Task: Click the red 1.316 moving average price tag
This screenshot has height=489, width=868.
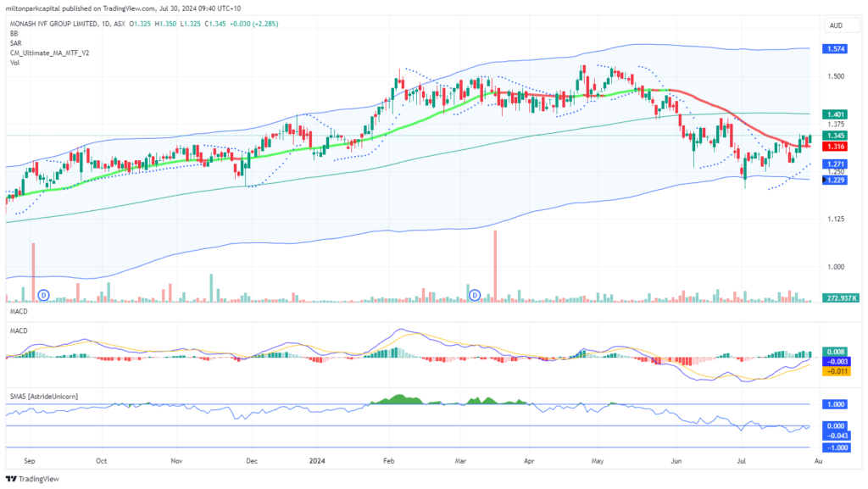Action: coord(835,147)
